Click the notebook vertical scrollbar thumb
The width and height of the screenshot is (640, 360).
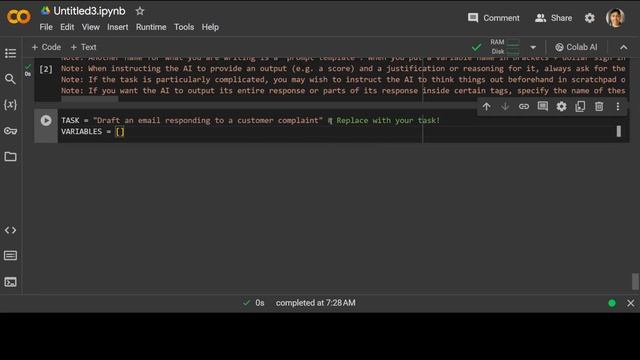coord(635,281)
